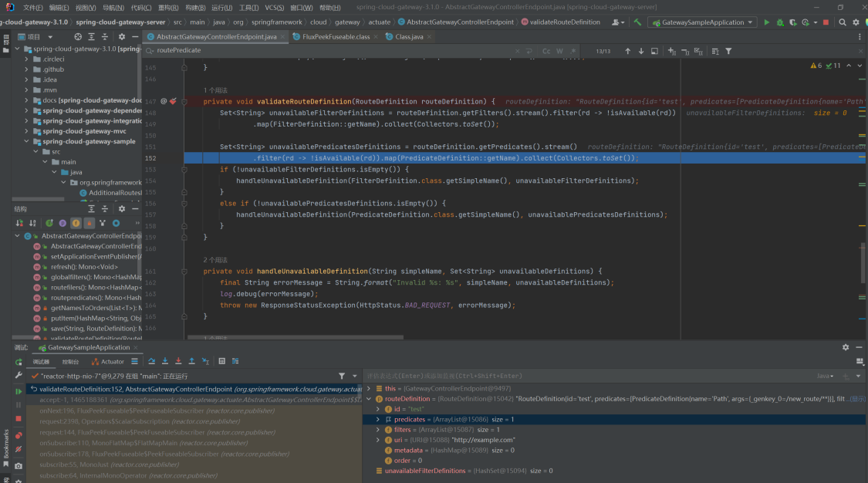The height and width of the screenshot is (483, 868).
Task: Step into in the debugger toolbar
Action: point(165,361)
